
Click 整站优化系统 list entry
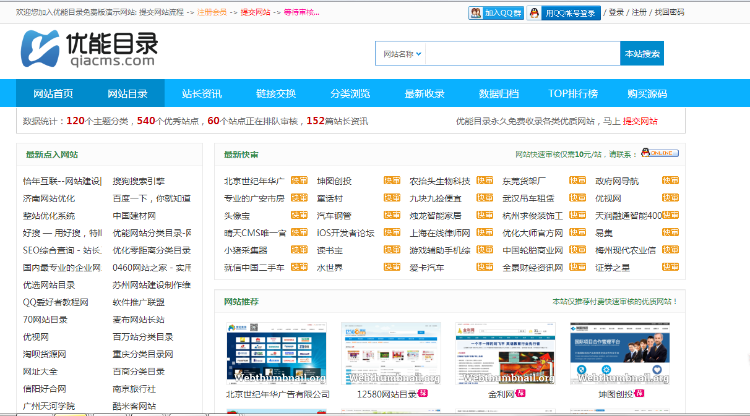pyautogui.click(x=49, y=216)
